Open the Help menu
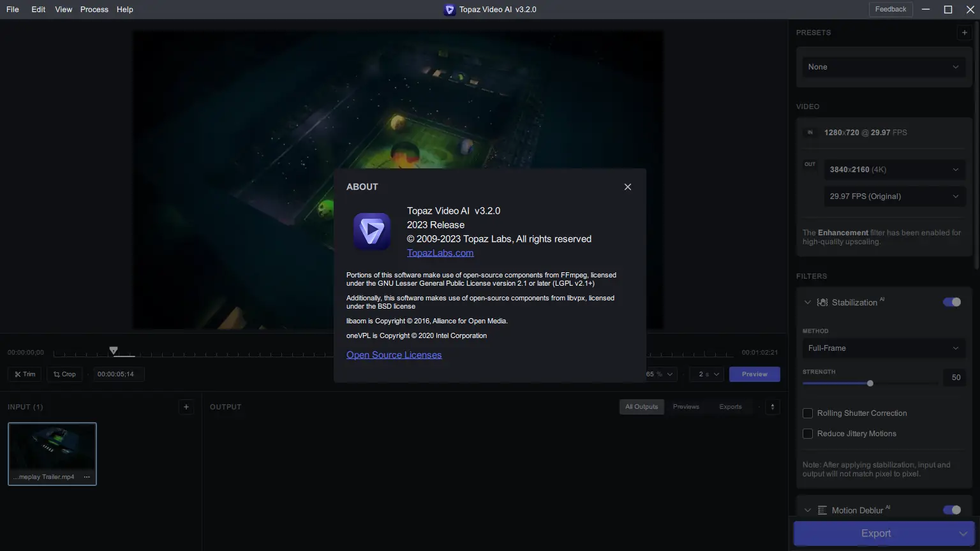Image resolution: width=980 pixels, height=551 pixels. click(x=125, y=10)
